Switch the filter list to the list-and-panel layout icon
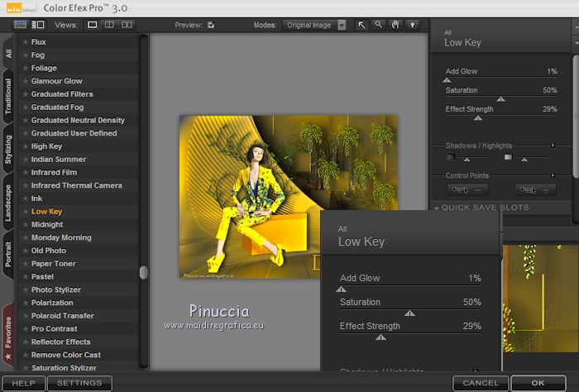Image resolution: width=579 pixels, height=392 pixels. pos(38,25)
